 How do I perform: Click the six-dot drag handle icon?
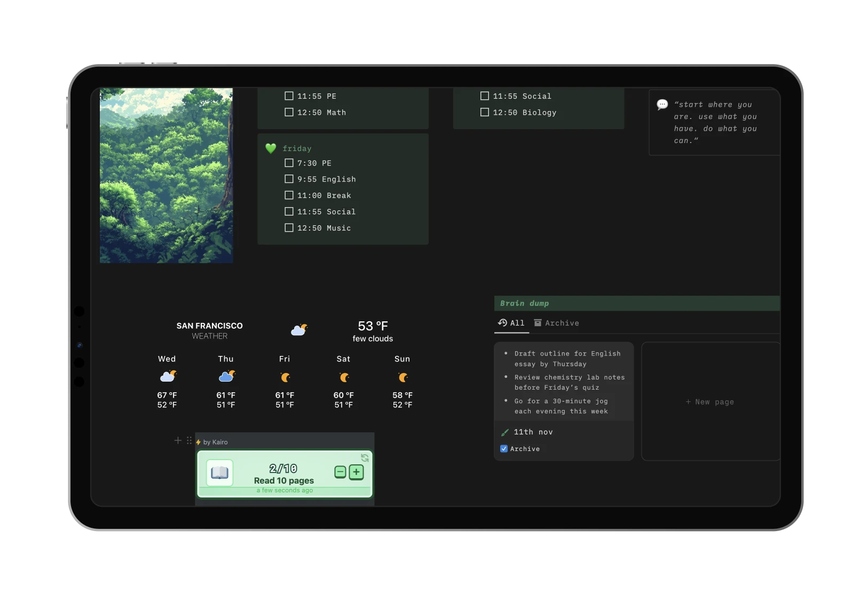click(189, 440)
